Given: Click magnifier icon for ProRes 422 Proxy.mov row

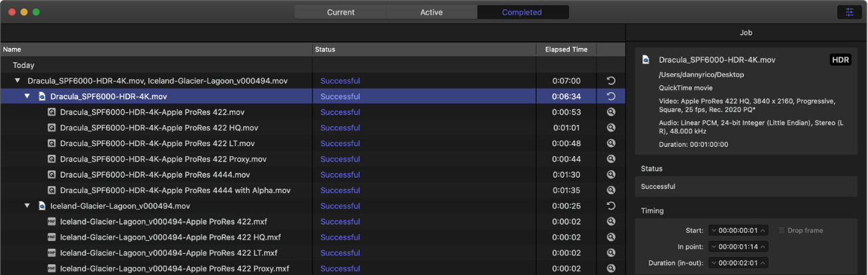Looking at the screenshot, I should [611, 160].
